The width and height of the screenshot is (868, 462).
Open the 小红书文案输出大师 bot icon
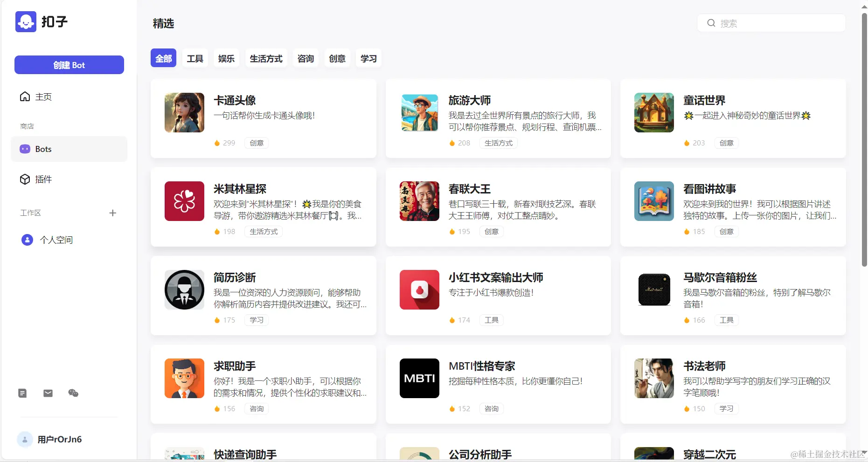(x=419, y=290)
